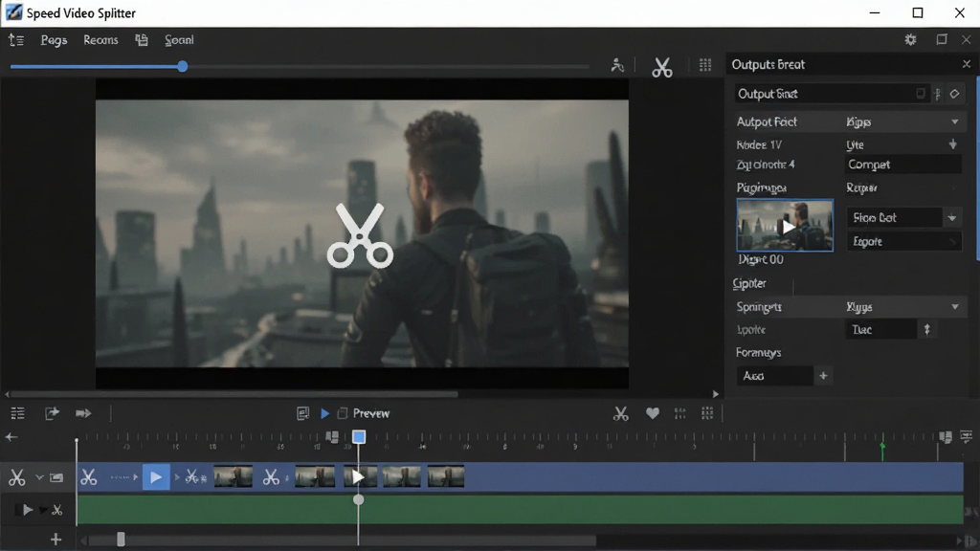Screen dimensions: 980x551
Task: Click the video track scissors icon in header
Action: click(x=17, y=477)
